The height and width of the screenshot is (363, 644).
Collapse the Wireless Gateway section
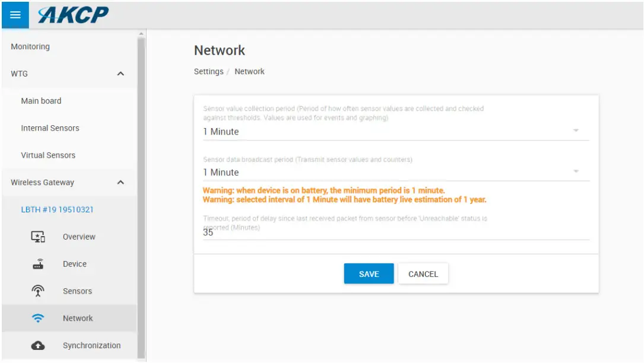(120, 183)
